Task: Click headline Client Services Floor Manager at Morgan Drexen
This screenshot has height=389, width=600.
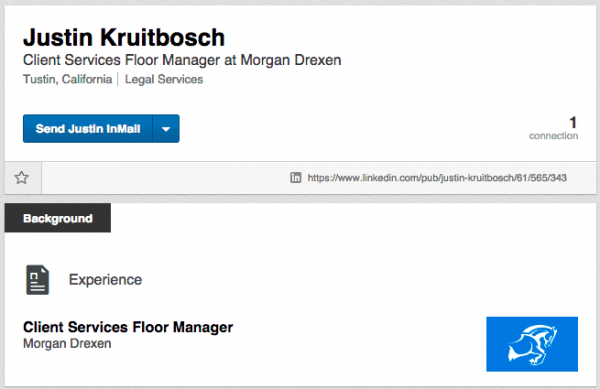Action: (x=182, y=60)
